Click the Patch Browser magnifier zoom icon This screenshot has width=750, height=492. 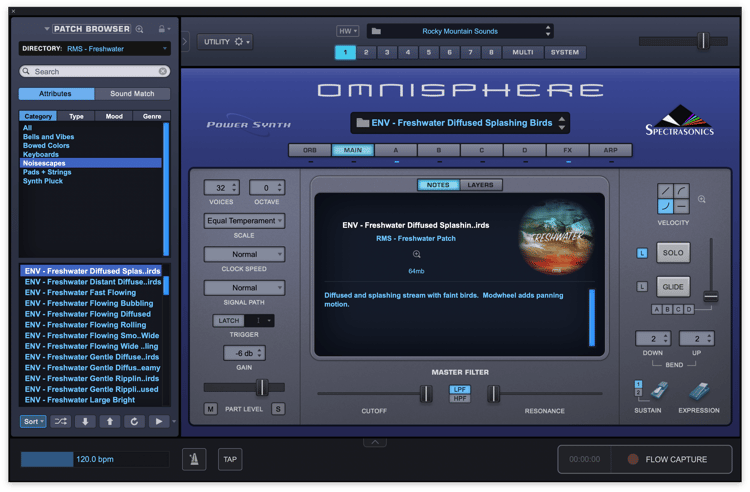point(139,29)
